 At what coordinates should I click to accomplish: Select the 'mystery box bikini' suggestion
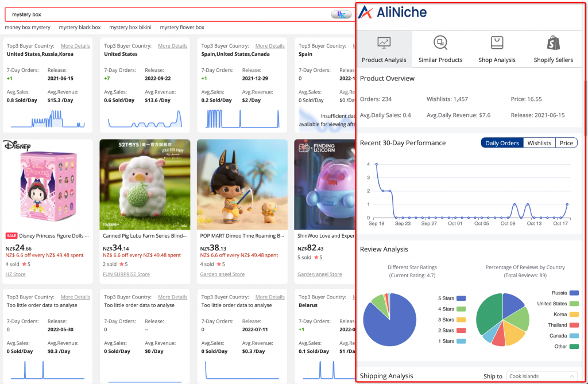pyautogui.click(x=130, y=28)
